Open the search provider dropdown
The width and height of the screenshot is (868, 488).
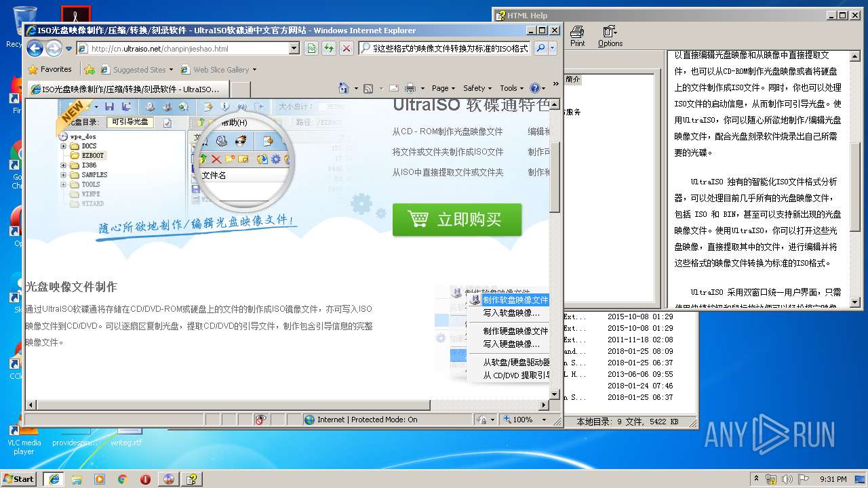pyautogui.click(x=553, y=48)
